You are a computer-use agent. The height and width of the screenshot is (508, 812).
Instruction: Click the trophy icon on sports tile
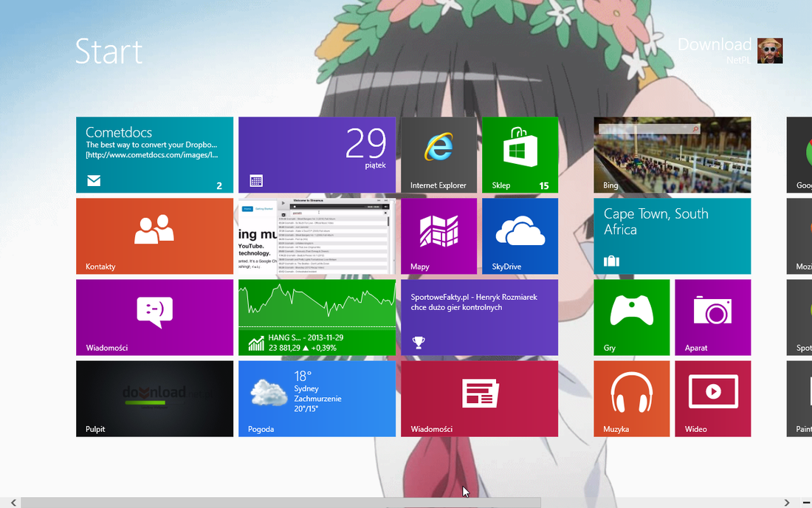point(419,343)
